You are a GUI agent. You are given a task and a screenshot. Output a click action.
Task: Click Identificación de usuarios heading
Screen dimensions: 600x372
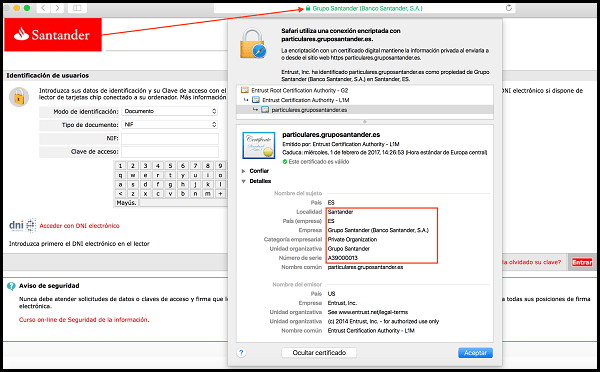[x=47, y=75]
